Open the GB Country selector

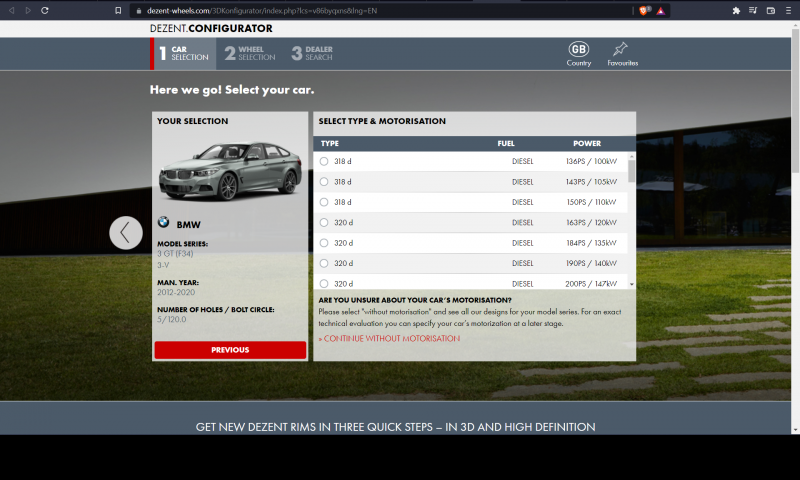point(579,54)
